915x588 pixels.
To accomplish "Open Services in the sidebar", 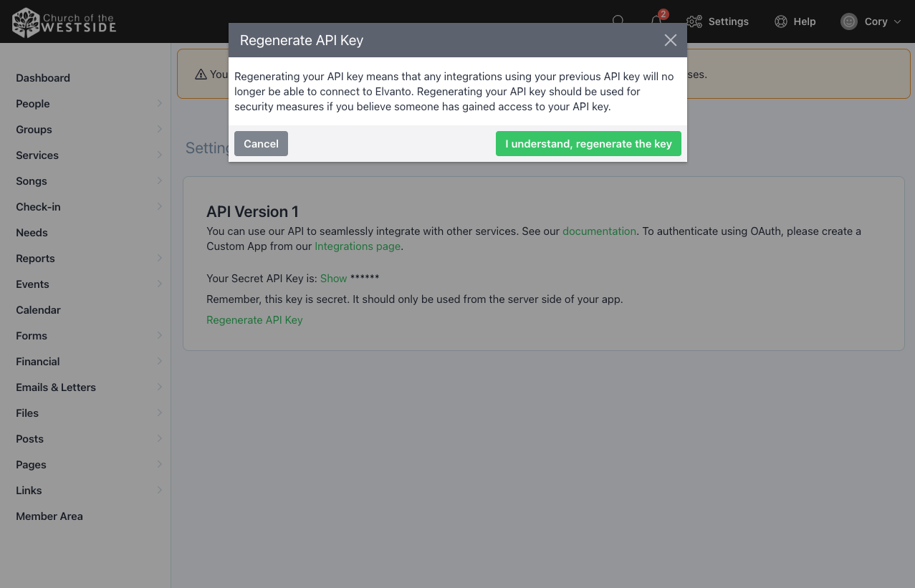I will [37, 155].
